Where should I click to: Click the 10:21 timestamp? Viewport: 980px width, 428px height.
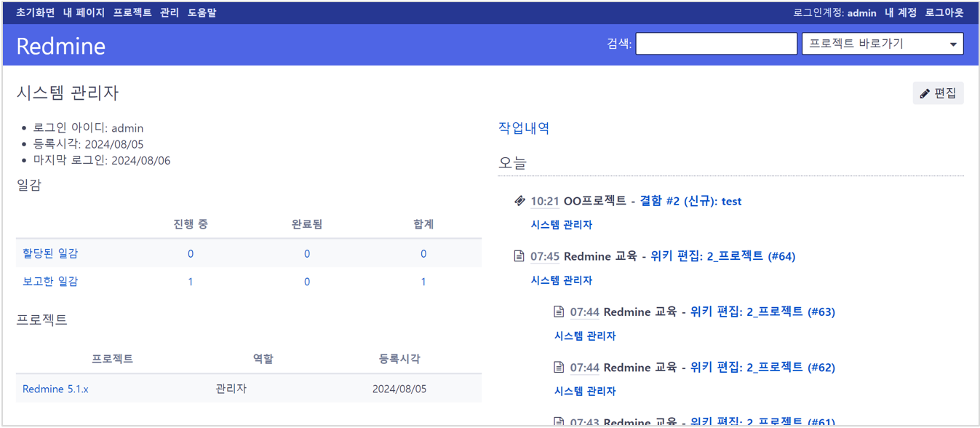[x=545, y=201]
